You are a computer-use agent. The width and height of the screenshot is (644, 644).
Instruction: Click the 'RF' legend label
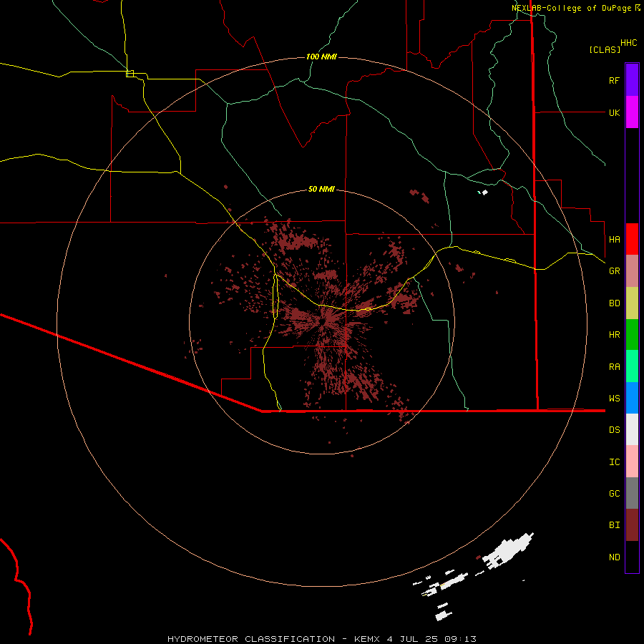[x=614, y=80]
